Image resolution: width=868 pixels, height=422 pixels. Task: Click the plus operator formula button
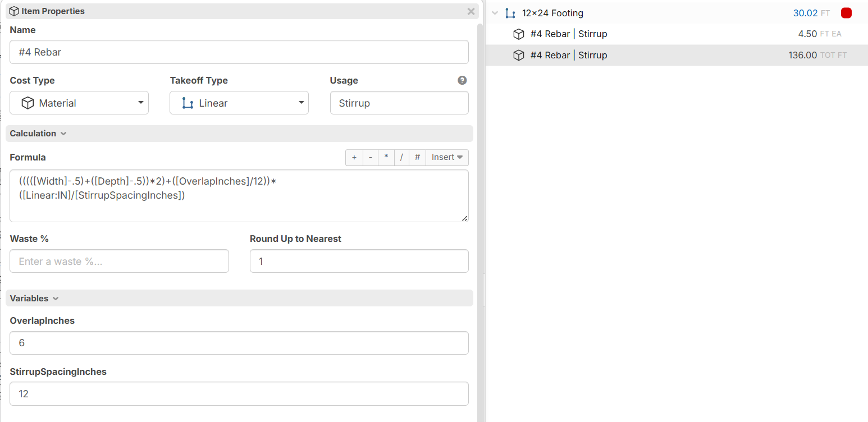click(354, 158)
